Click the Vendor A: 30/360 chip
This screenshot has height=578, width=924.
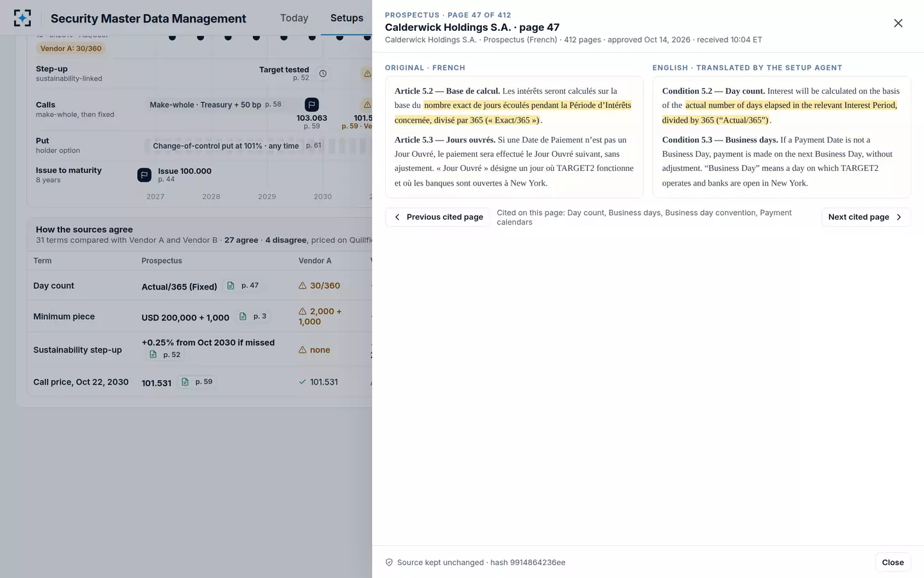(x=71, y=49)
